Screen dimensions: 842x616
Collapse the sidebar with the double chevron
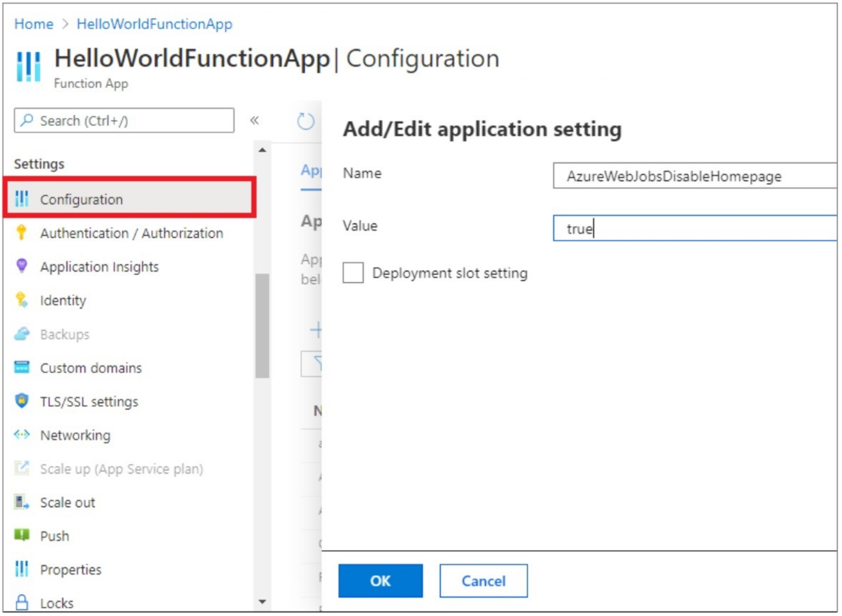click(x=254, y=121)
